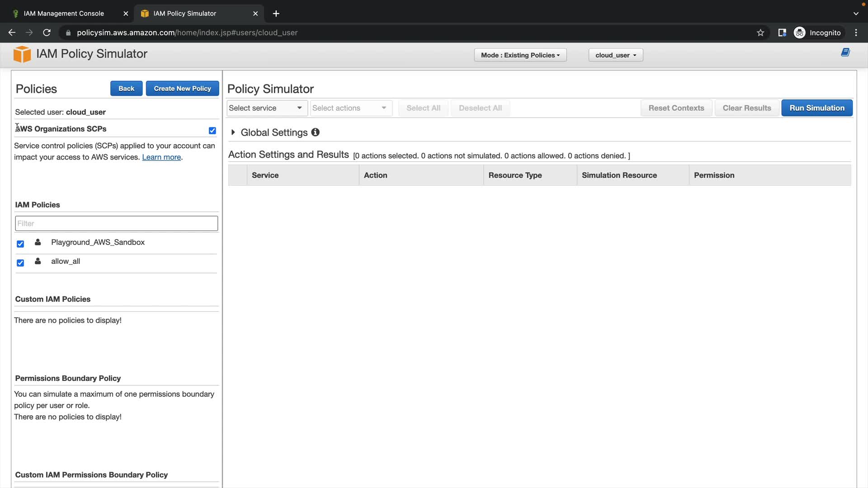Reload the page in the browser
Screen dimensions: 868x488
point(47,33)
